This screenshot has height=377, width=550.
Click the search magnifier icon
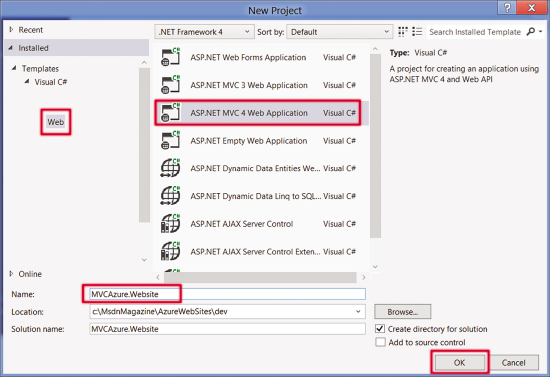pyautogui.click(x=531, y=32)
